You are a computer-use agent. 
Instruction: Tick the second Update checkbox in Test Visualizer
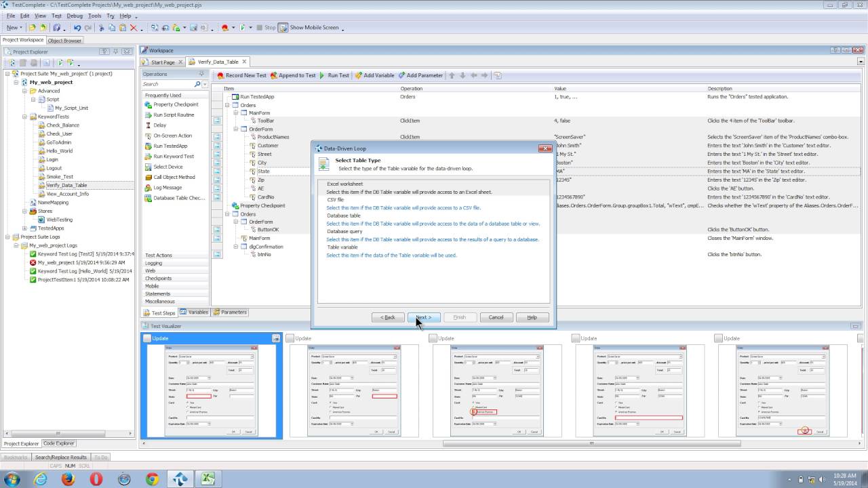coord(290,338)
